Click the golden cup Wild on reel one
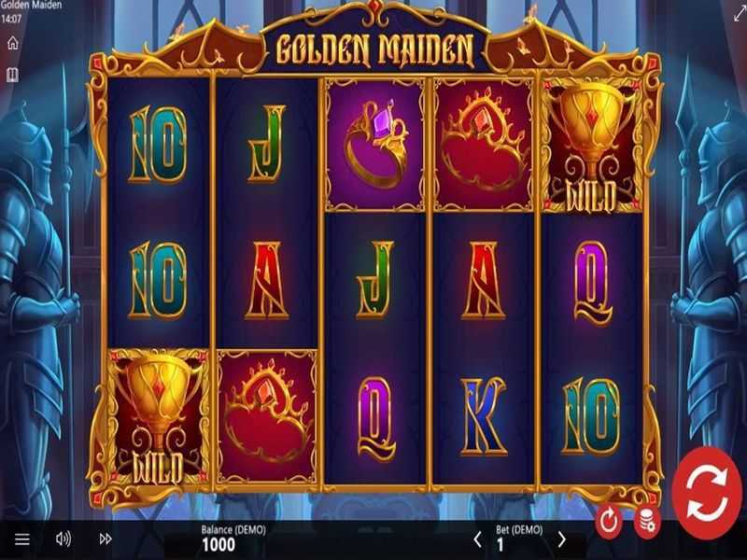Viewport: 747px width, 560px height. pyautogui.click(x=158, y=416)
